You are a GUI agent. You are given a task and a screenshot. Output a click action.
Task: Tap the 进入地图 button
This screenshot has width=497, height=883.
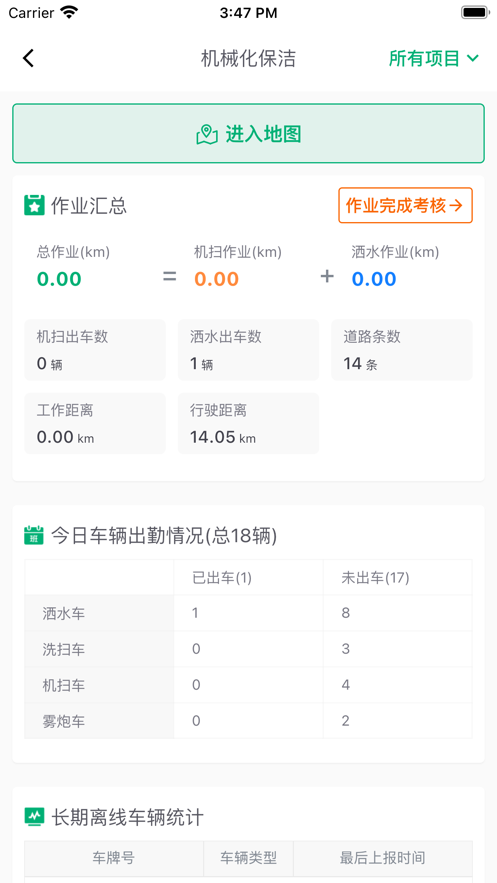(x=248, y=133)
